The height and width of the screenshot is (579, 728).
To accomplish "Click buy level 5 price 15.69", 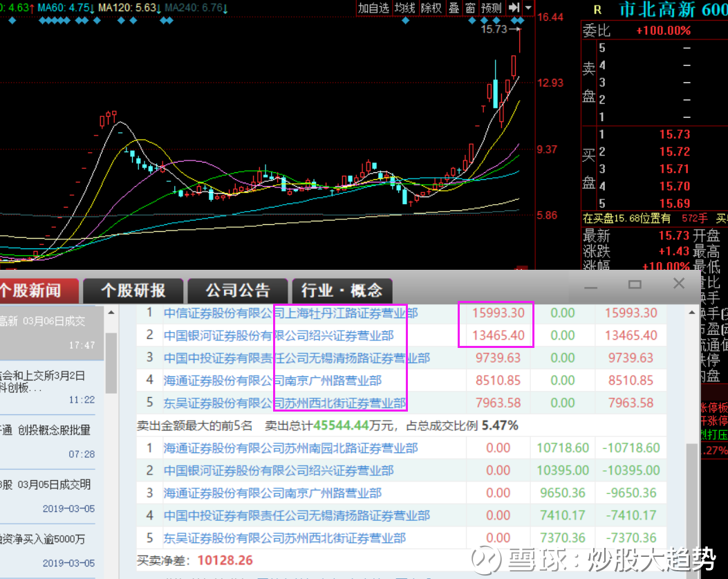I will pos(675,203).
